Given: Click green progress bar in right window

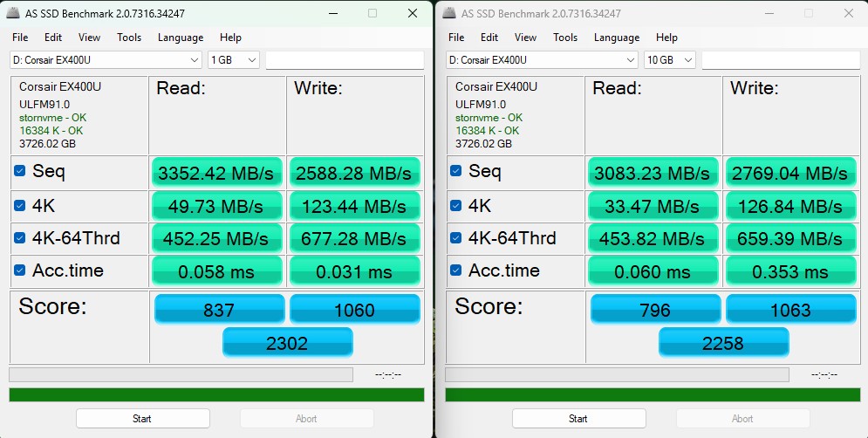Looking at the screenshot, I should [x=653, y=394].
